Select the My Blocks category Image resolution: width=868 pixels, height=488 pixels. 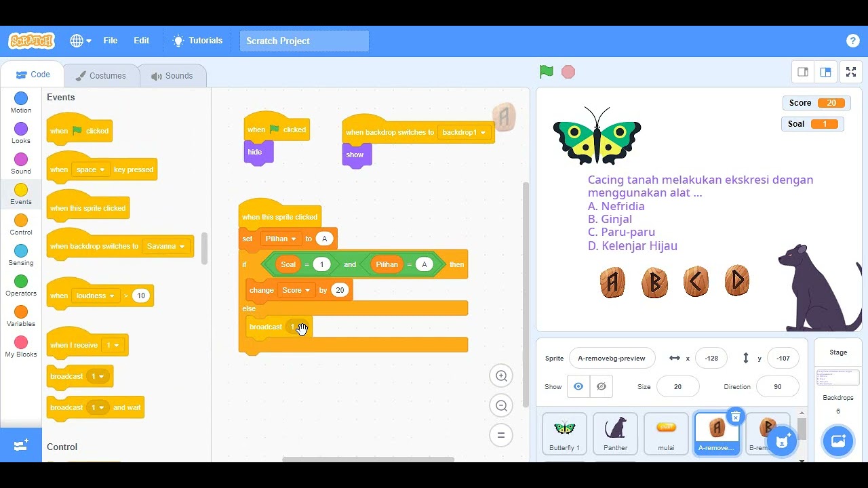point(21,347)
